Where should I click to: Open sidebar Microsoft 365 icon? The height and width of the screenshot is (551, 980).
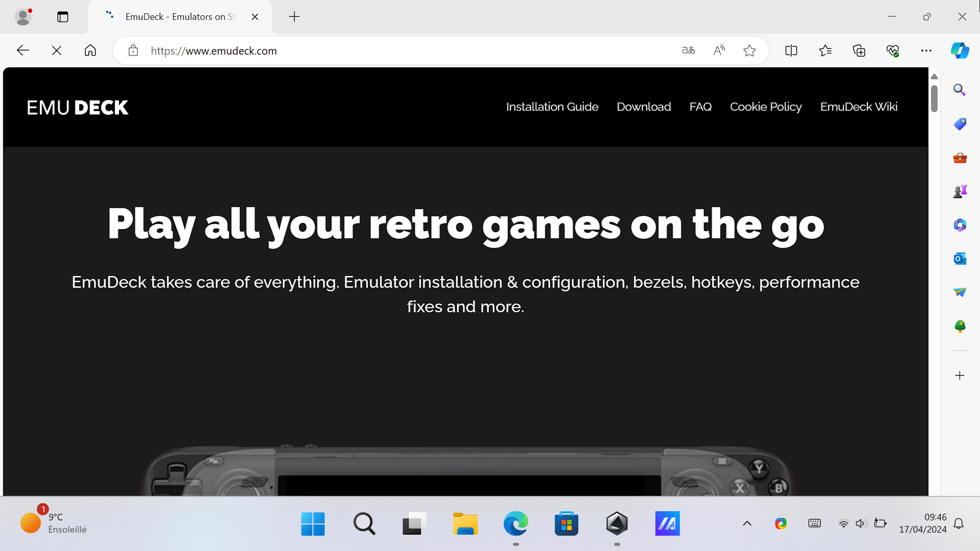(x=960, y=225)
